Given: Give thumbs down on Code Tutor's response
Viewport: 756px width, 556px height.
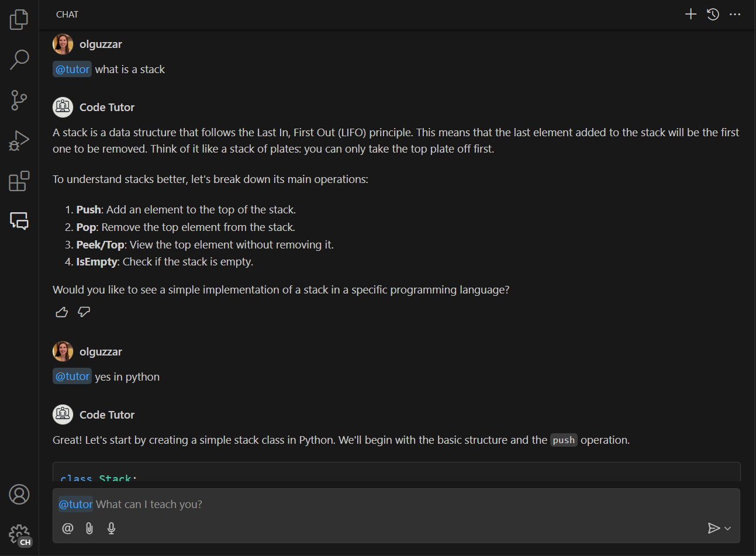Looking at the screenshot, I should [84, 312].
